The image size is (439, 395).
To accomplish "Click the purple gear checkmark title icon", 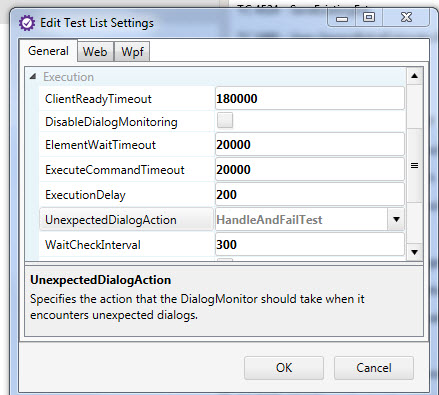I will pyautogui.click(x=27, y=23).
